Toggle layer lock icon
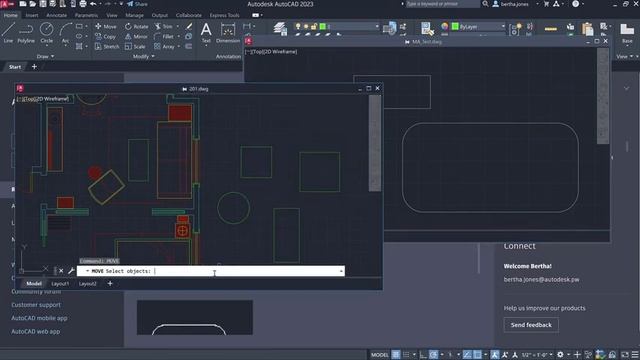Viewport: 640px width, 360px height. pos(314,26)
